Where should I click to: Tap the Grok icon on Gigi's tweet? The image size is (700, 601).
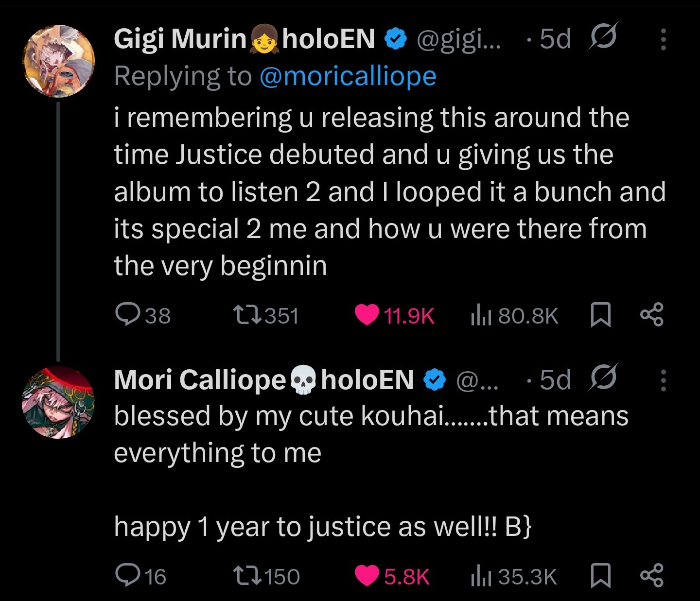click(x=603, y=37)
